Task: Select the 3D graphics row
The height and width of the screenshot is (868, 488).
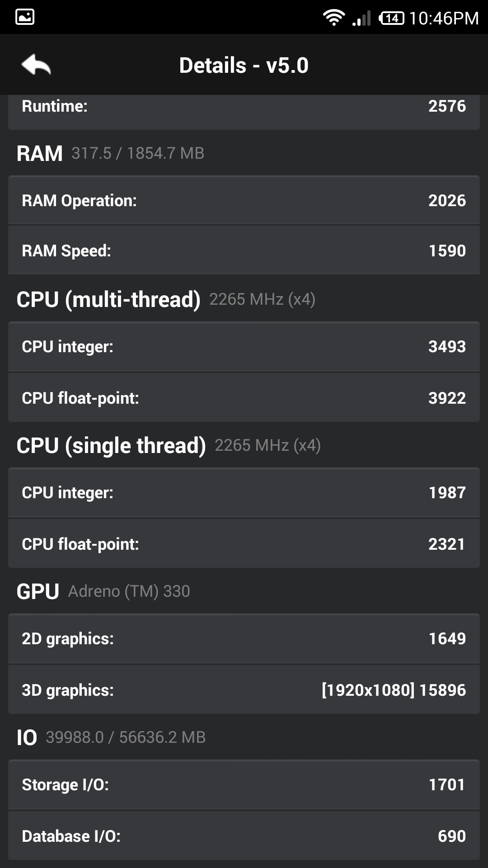Action: (244, 690)
